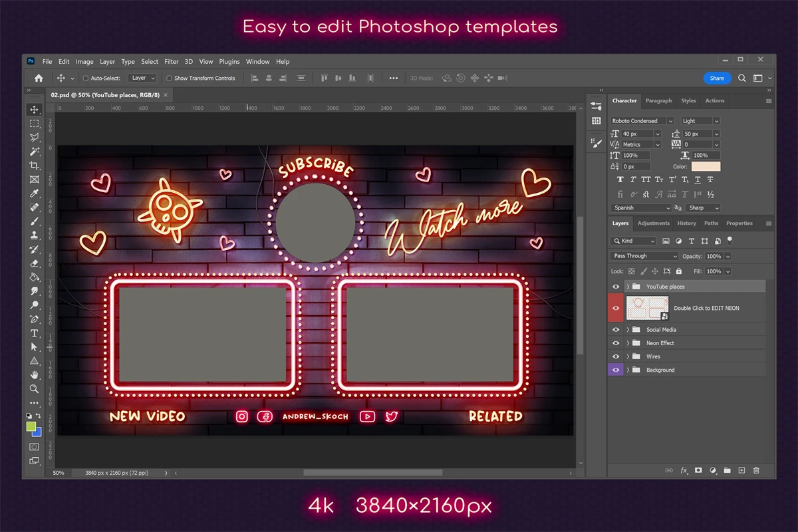Open the Pass Through blend mode dropdown
This screenshot has height=532, width=798.
coord(644,256)
